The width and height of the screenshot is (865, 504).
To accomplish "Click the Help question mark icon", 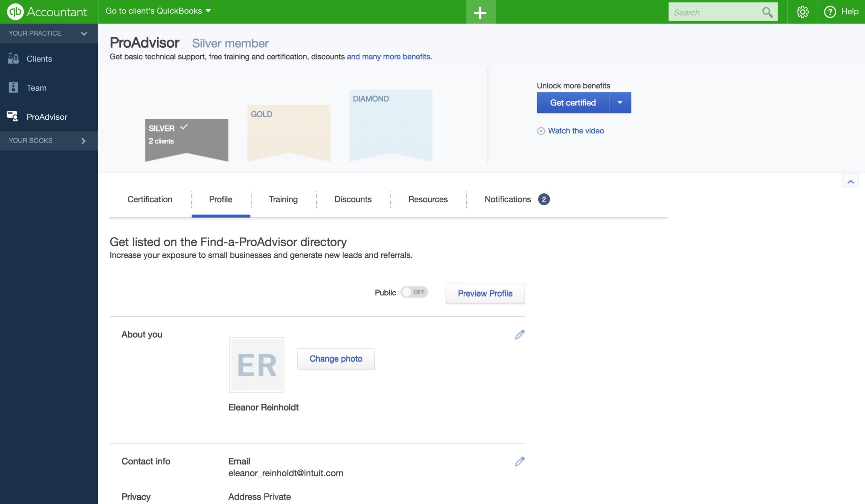I will click(830, 12).
